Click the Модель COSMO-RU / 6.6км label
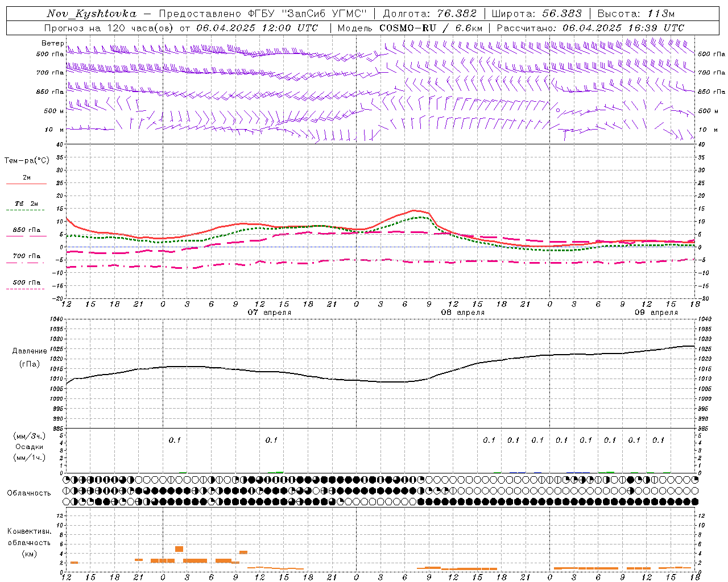Screen dimensions: 728x582 click(x=410, y=28)
